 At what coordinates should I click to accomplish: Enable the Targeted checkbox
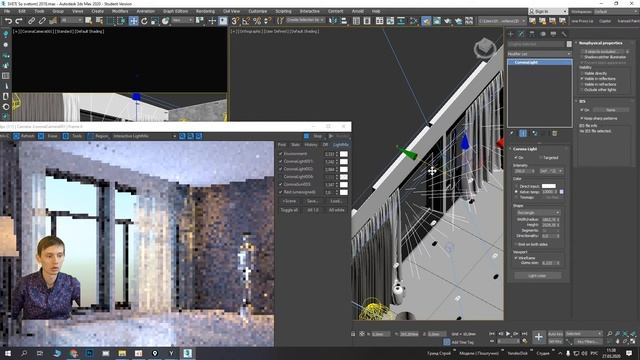coord(541,158)
